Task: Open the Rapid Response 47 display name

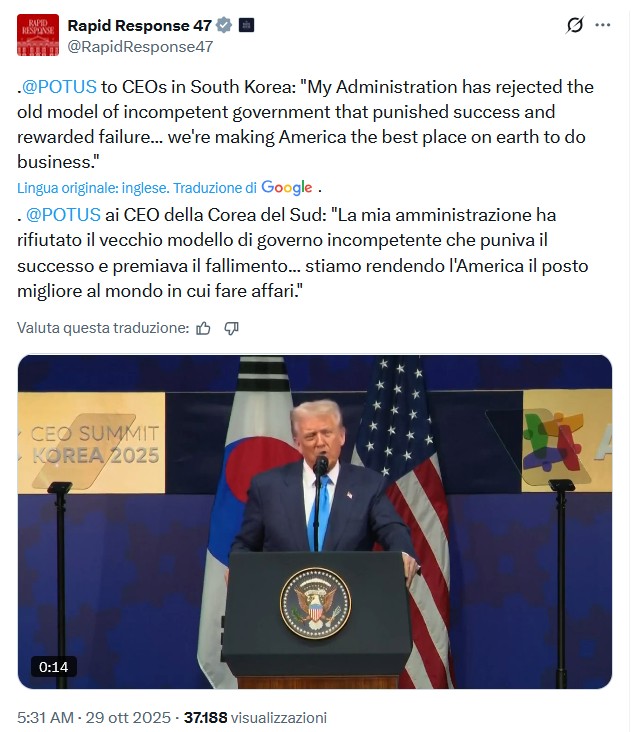Action: coord(140,25)
